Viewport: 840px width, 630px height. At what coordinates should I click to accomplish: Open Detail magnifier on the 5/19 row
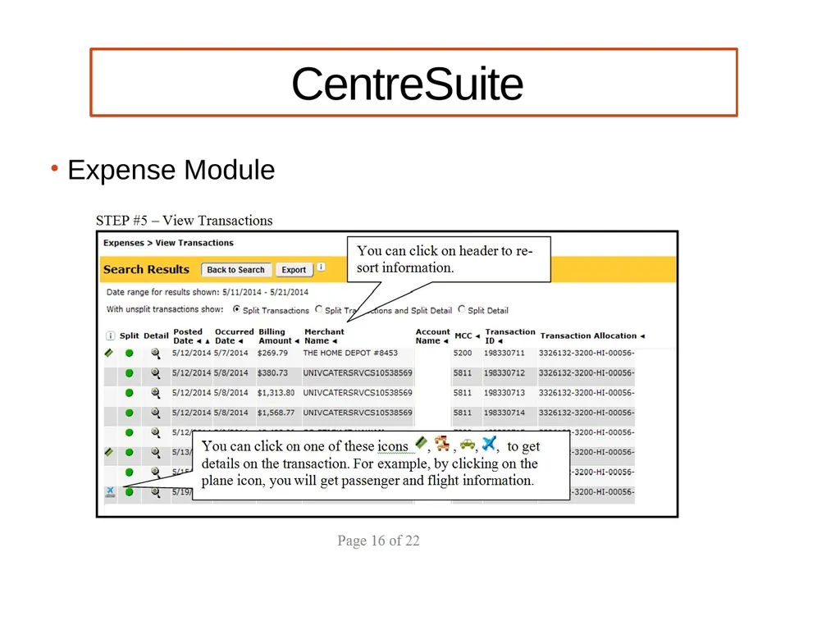pyautogui.click(x=155, y=492)
